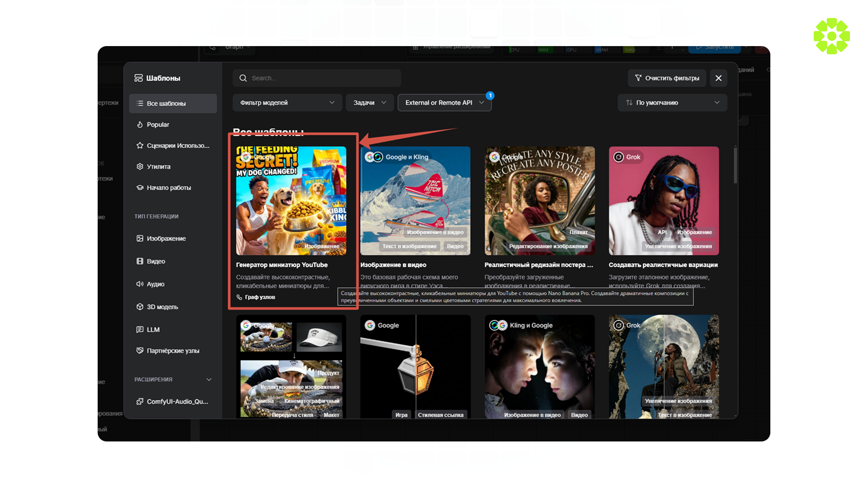The width and height of the screenshot is (868, 488).
Task: Open the Генератор миниатюр YouTube thumbnail
Action: coord(291,201)
